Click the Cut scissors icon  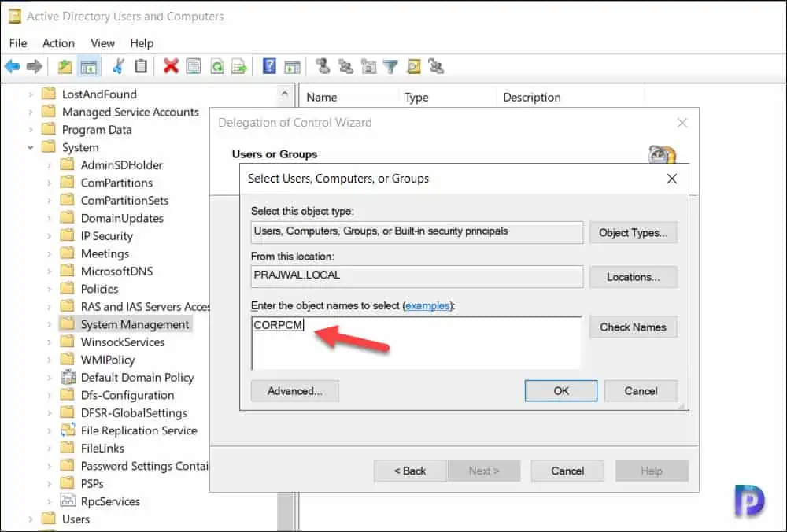point(119,66)
